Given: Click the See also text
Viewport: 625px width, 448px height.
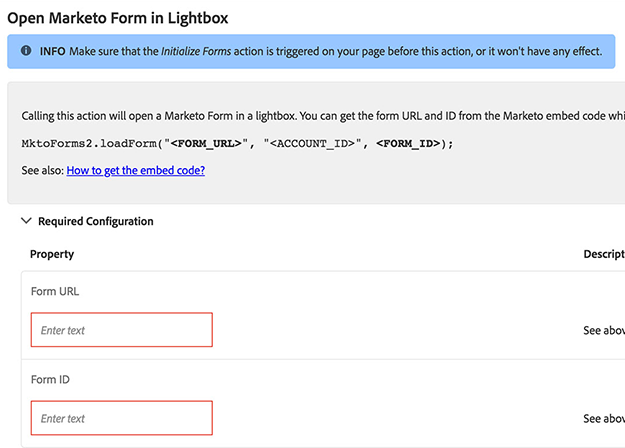Looking at the screenshot, I should pyautogui.click(x=43, y=170).
